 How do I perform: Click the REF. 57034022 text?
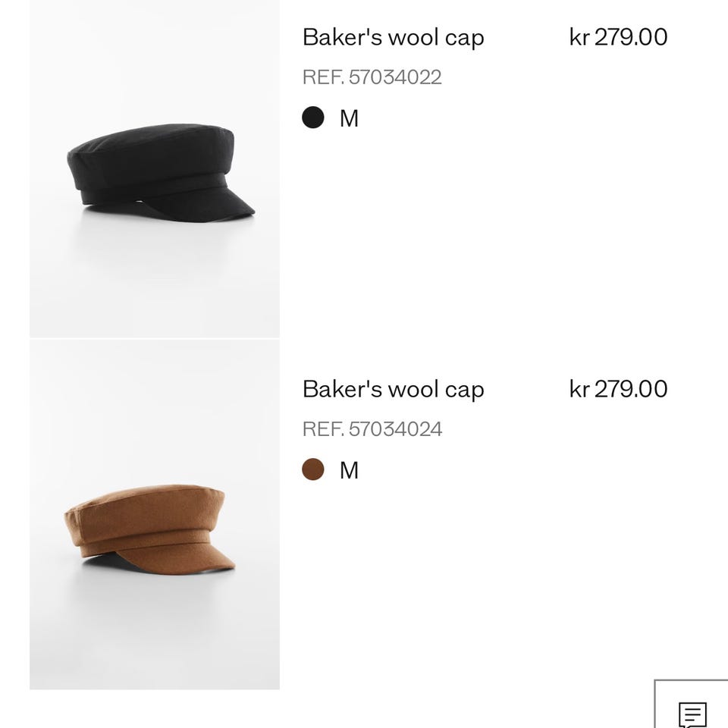(x=372, y=77)
